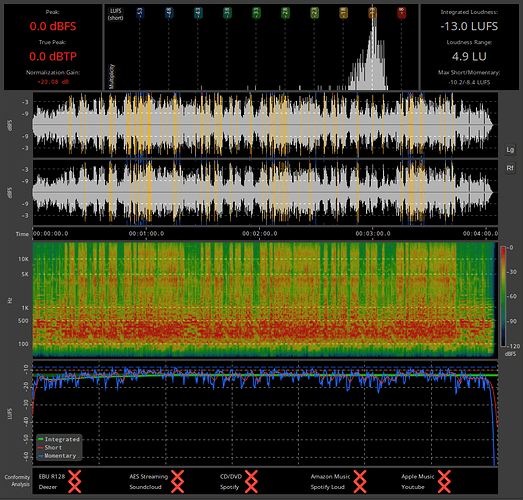The image size is (523, 500).
Task: Click the 00:00:00.0 time marker
Action: coord(51,233)
